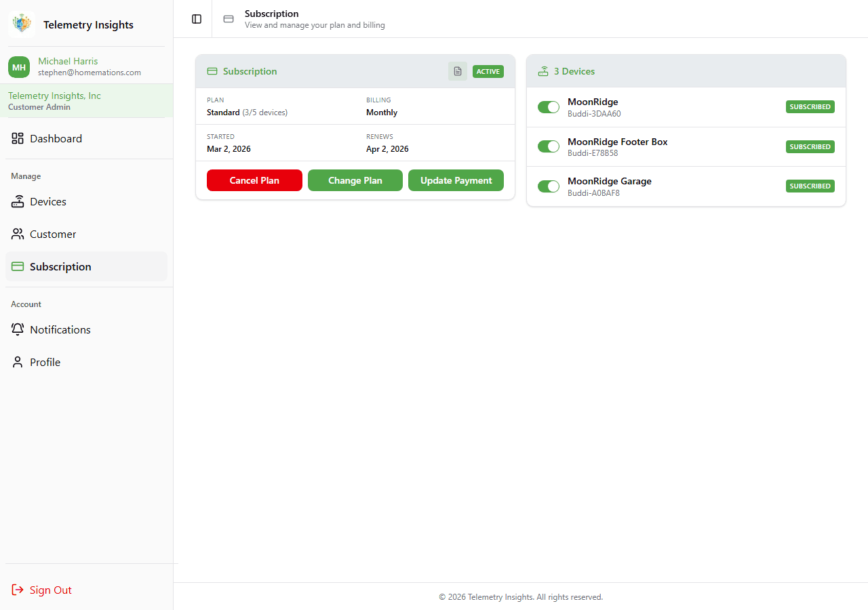Sign out of the account
This screenshot has width=868, height=610.
click(42, 590)
